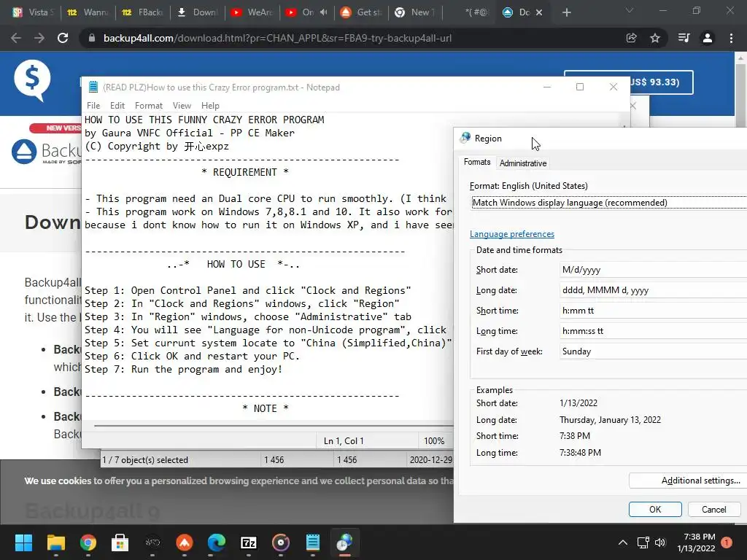Click "100%" zoom in Notepad status bar
747x560 pixels.
434,441
